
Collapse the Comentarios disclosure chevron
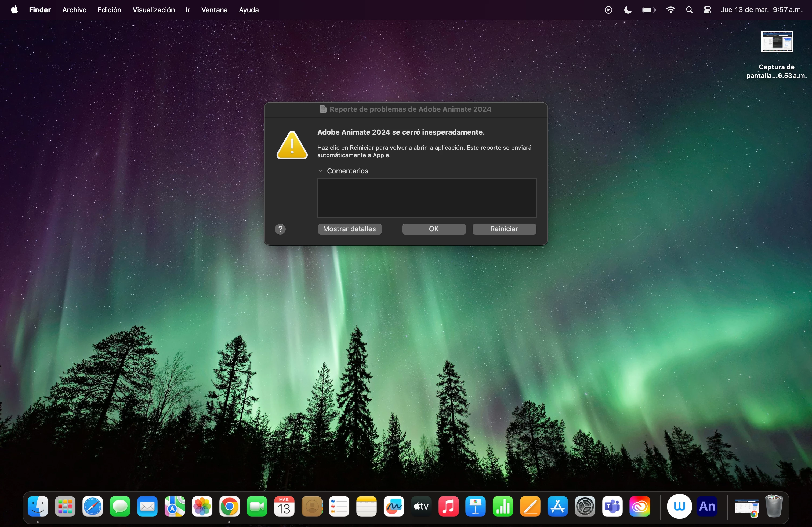point(320,171)
